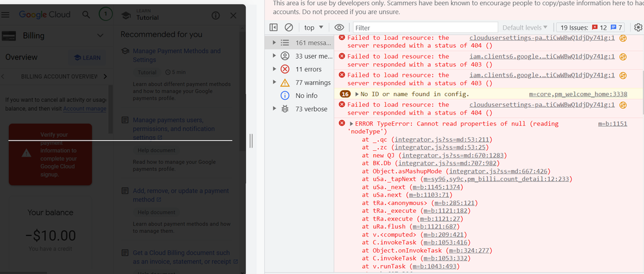Open the Google Cloud navigation hamburger menu
Viewport: 644px width, 274px height.
(x=5, y=15)
